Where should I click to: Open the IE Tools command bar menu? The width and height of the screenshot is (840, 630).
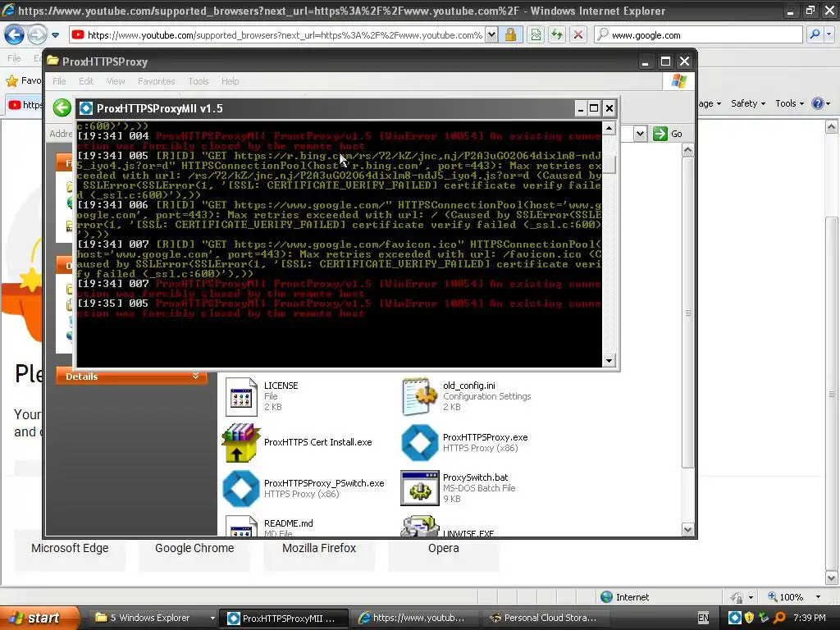[790, 103]
